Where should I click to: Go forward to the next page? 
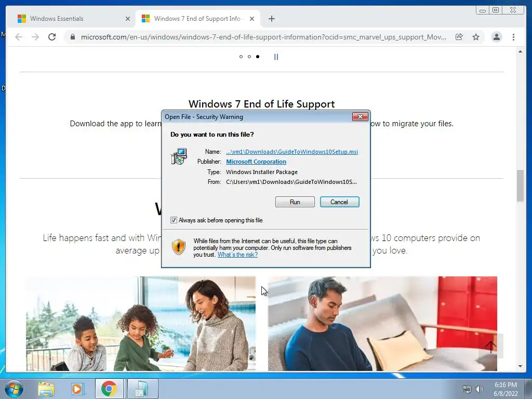pos(35,37)
